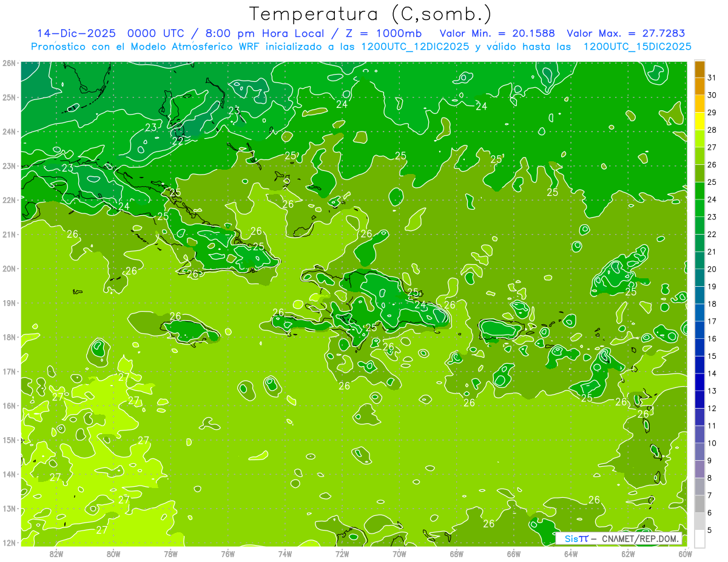The height and width of the screenshot is (562, 728).
Task: Pick the lime legend band between 27 and 28
Action: [699, 138]
